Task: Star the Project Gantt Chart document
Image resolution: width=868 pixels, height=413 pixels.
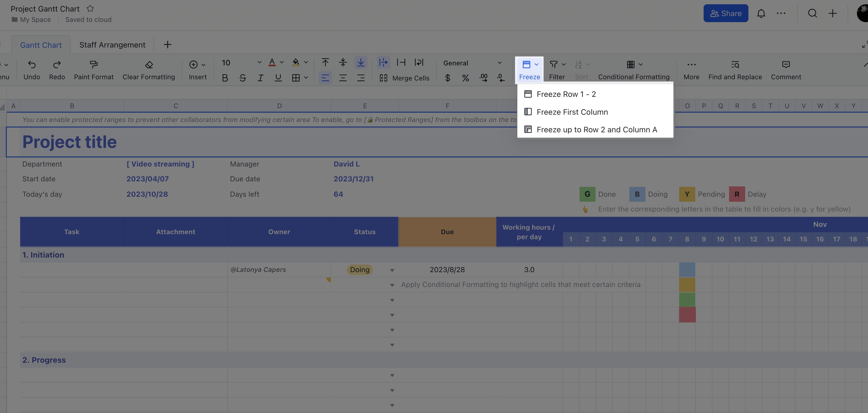Action: 90,8
